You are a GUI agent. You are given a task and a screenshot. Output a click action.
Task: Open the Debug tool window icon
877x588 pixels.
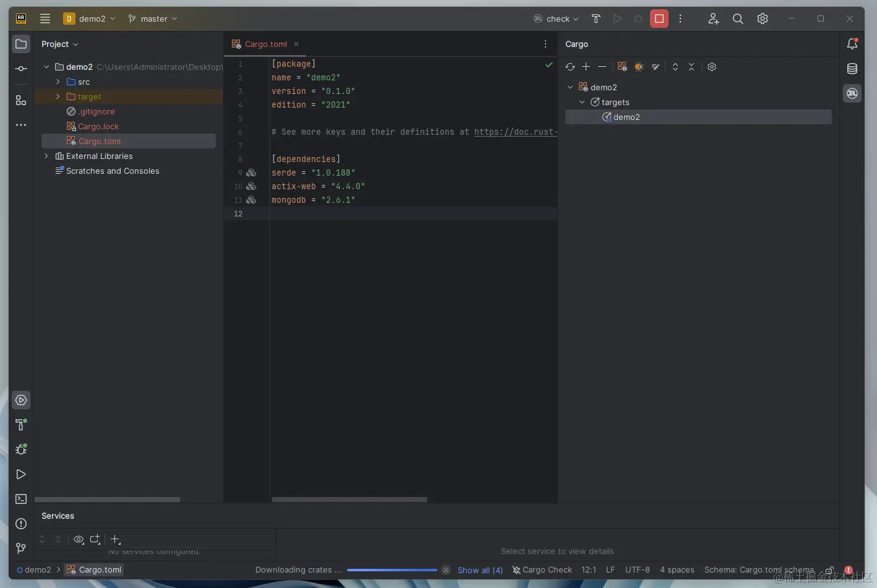click(x=21, y=450)
